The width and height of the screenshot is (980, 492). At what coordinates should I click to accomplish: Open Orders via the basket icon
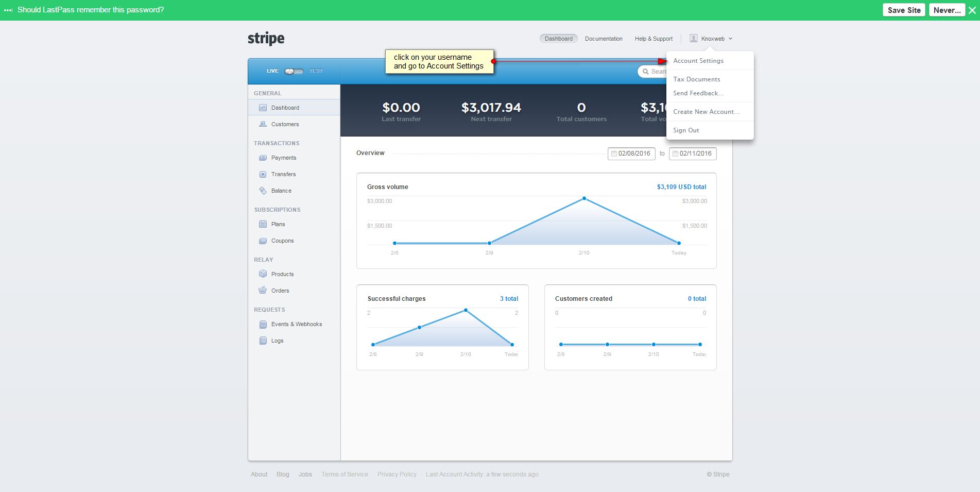pyautogui.click(x=263, y=291)
